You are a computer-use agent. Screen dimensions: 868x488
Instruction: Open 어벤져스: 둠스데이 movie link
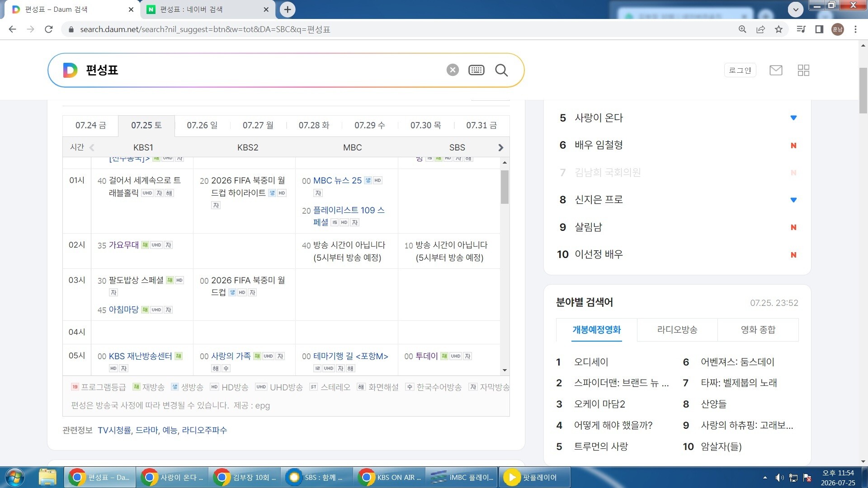point(737,362)
